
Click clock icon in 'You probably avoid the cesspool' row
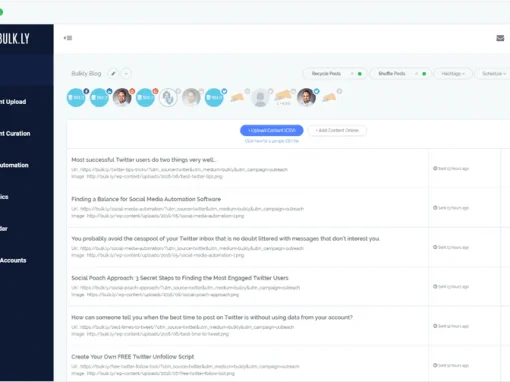point(435,247)
